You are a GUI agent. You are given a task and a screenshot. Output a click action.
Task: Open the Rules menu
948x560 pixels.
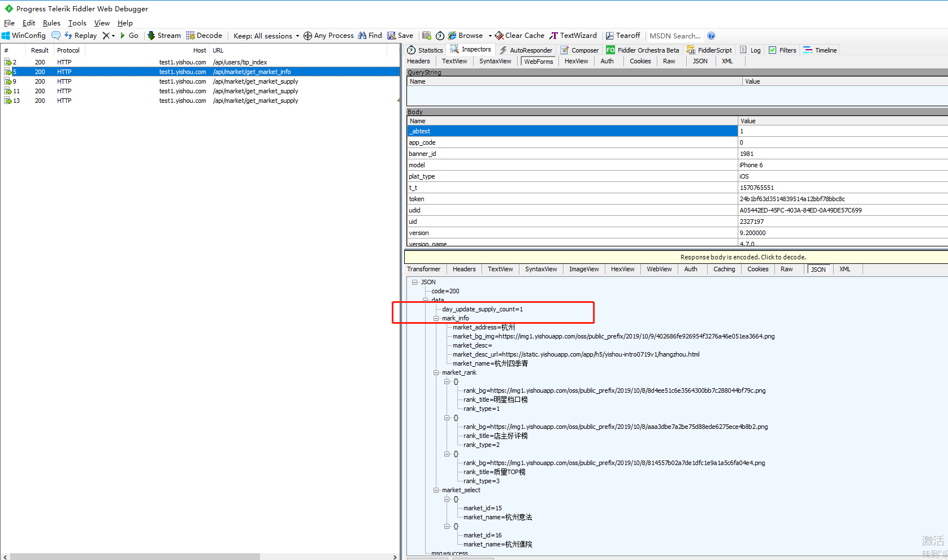51,23
